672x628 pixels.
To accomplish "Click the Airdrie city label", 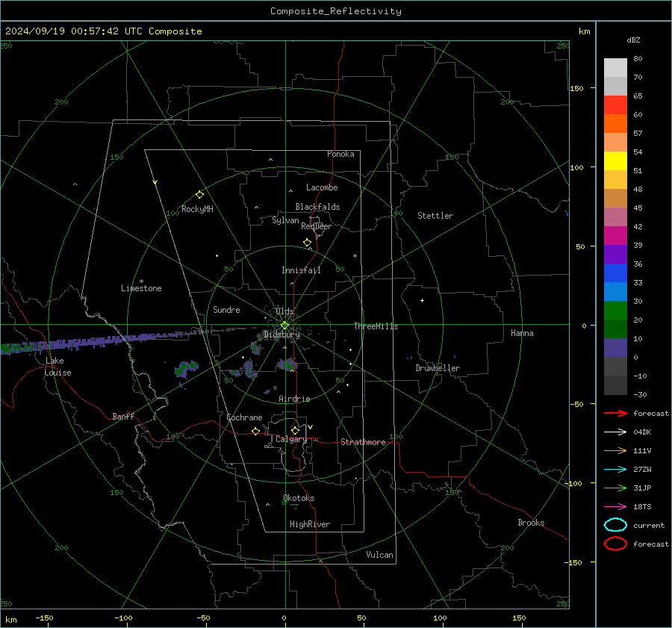I will (x=294, y=399).
